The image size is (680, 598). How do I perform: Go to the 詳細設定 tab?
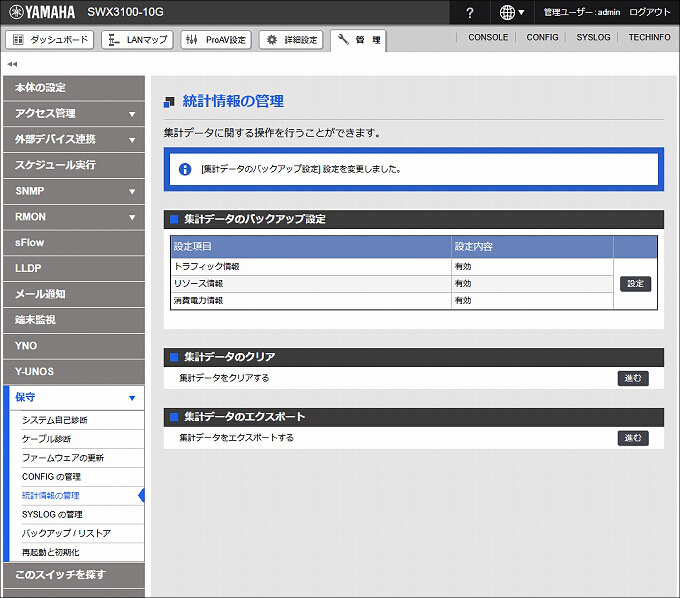click(291, 40)
